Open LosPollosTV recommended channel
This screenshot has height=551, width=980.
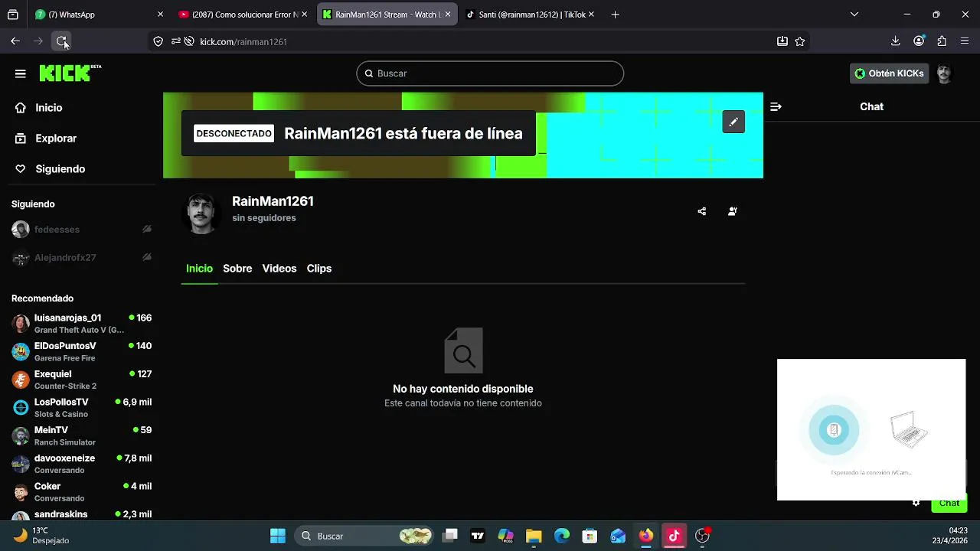[81, 407]
